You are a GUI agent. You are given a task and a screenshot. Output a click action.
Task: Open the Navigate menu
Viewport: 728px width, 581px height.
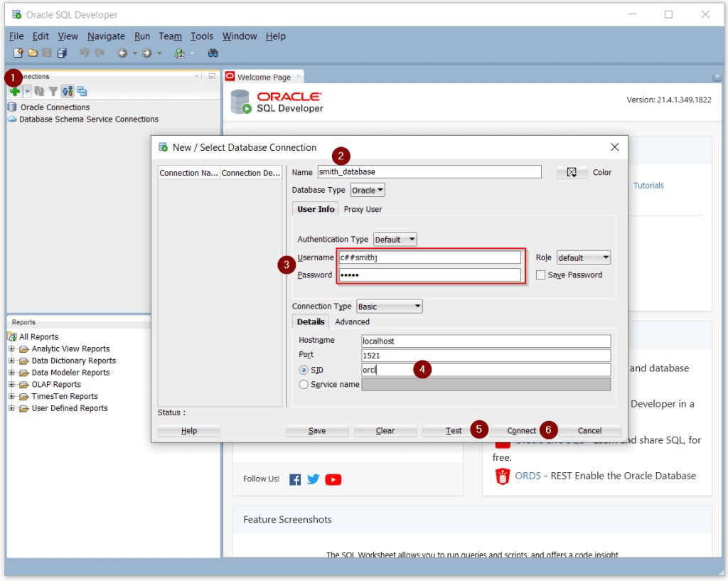click(107, 36)
